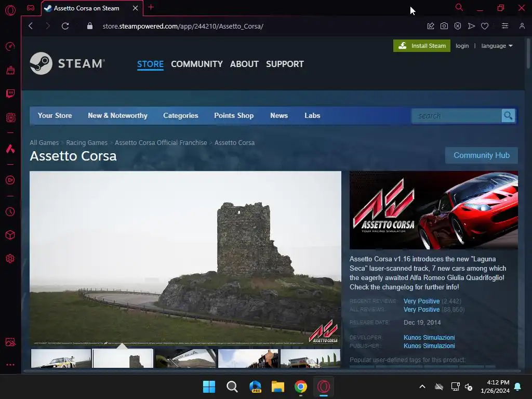
Task: Open developer Kunos Simulazioni link
Action: coord(429,338)
